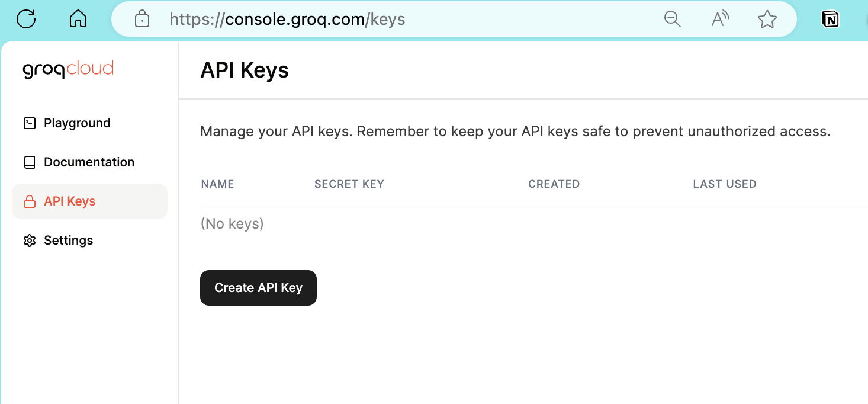Click the CREATED column header

click(554, 184)
